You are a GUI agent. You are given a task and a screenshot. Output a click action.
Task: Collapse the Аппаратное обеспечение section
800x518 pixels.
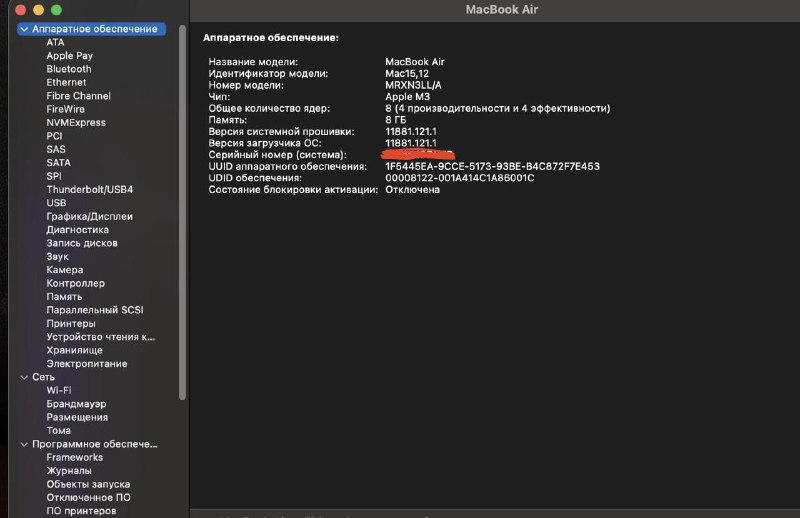click(x=24, y=29)
